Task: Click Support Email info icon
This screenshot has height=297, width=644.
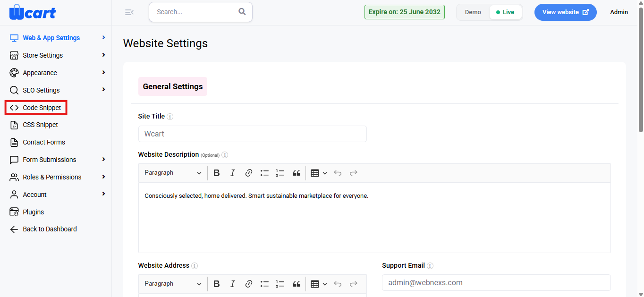Action: pyautogui.click(x=430, y=266)
